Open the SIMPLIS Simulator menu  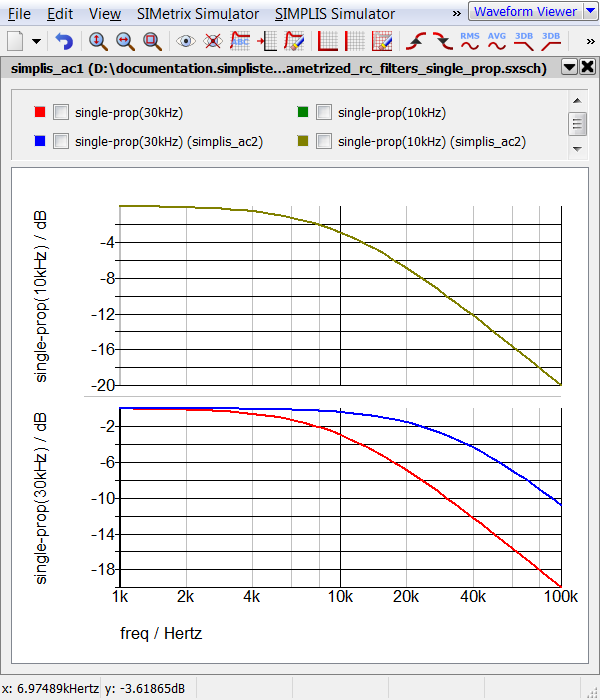coord(335,14)
